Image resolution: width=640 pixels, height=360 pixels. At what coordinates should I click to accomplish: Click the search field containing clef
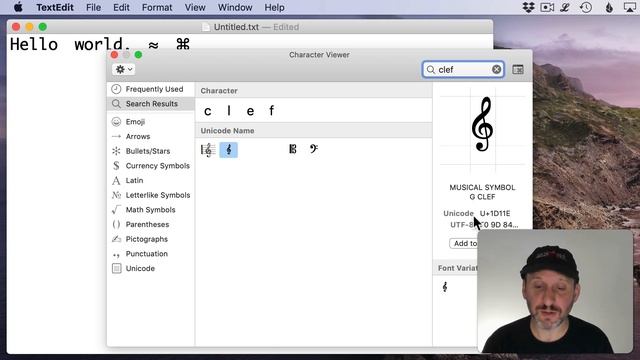[x=463, y=69]
